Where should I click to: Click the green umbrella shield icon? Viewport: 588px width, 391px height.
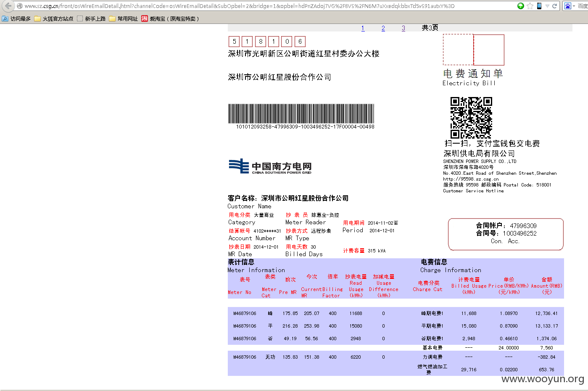tap(521, 6)
